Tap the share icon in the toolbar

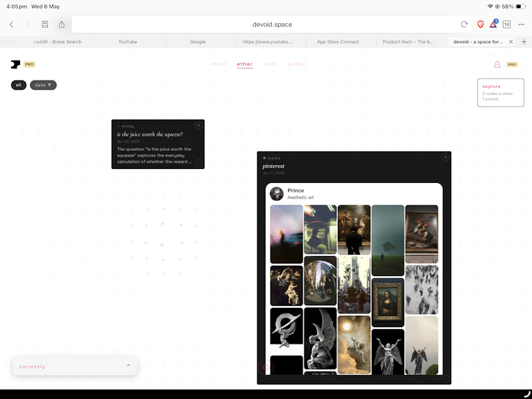tap(61, 24)
